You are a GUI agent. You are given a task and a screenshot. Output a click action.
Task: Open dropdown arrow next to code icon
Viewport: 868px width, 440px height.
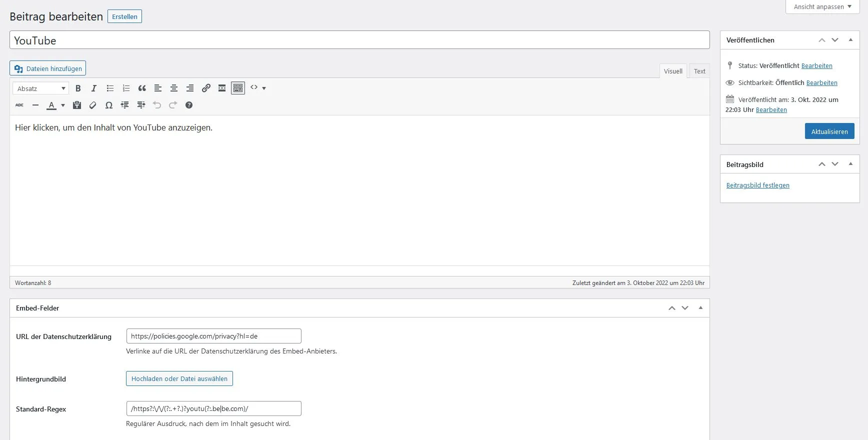[264, 88]
